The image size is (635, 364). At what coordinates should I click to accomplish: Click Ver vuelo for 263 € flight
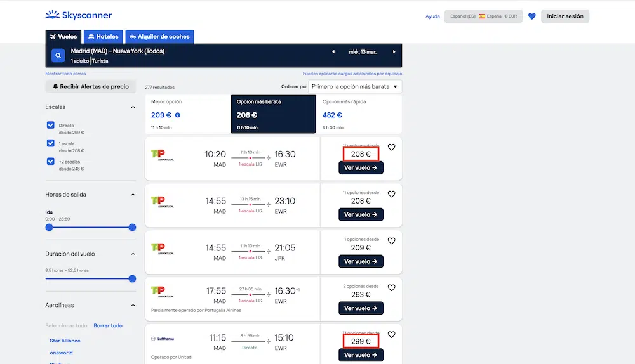click(x=361, y=308)
